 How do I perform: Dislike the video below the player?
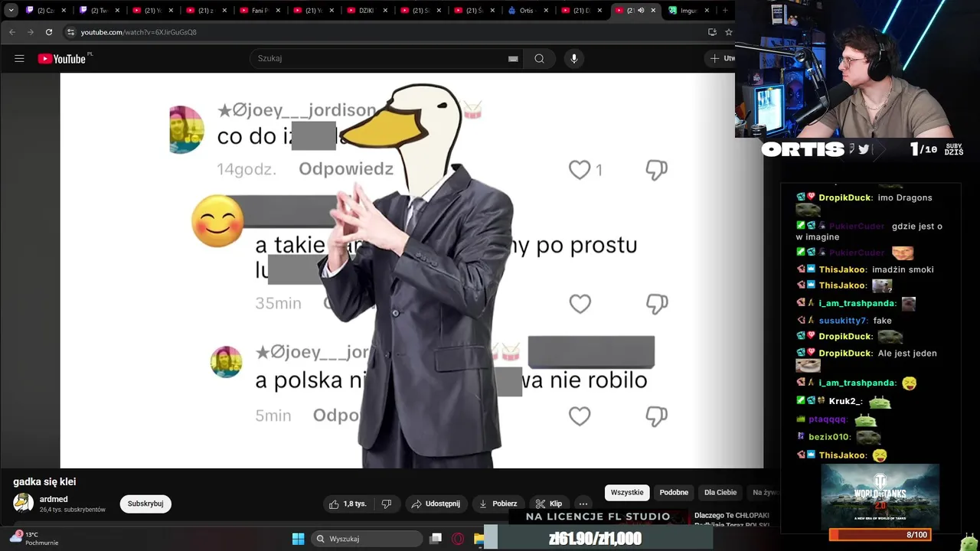tap(387, 504)
